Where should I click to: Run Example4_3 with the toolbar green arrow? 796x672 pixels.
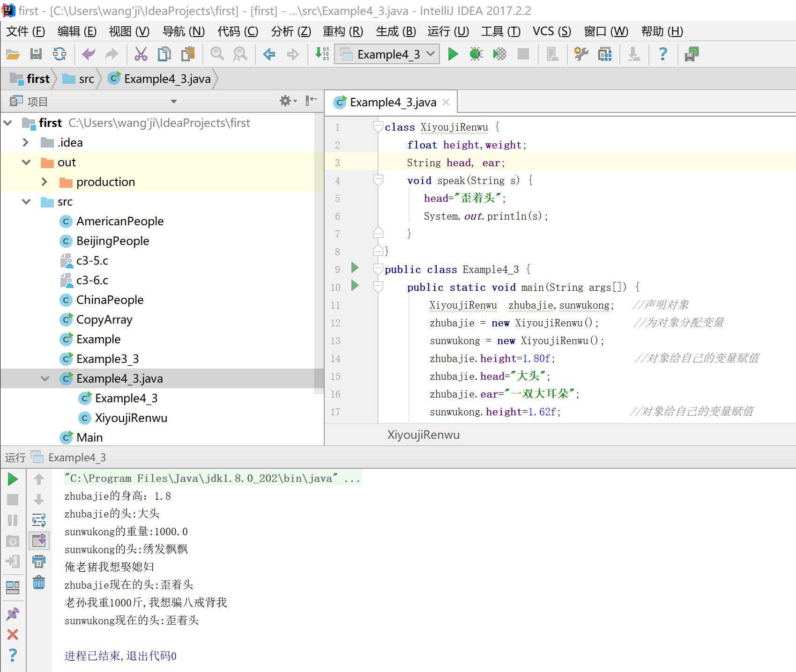tap(453, 54)
